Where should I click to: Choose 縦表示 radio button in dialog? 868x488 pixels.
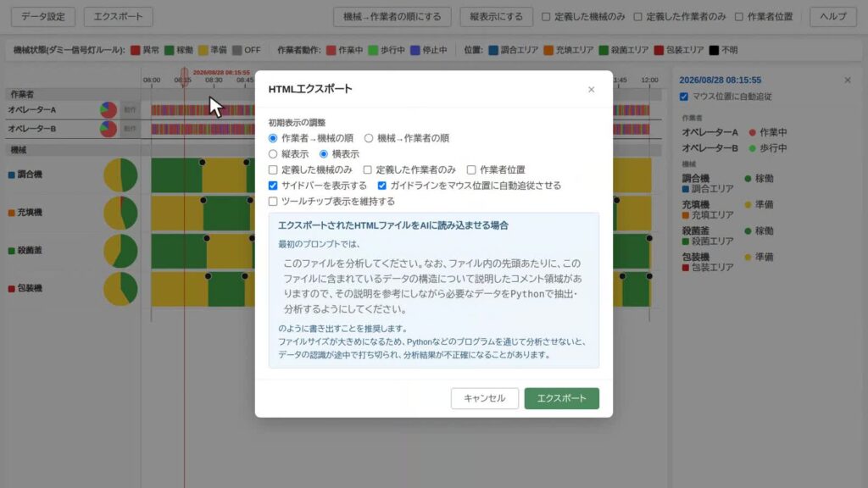[273, 154]
